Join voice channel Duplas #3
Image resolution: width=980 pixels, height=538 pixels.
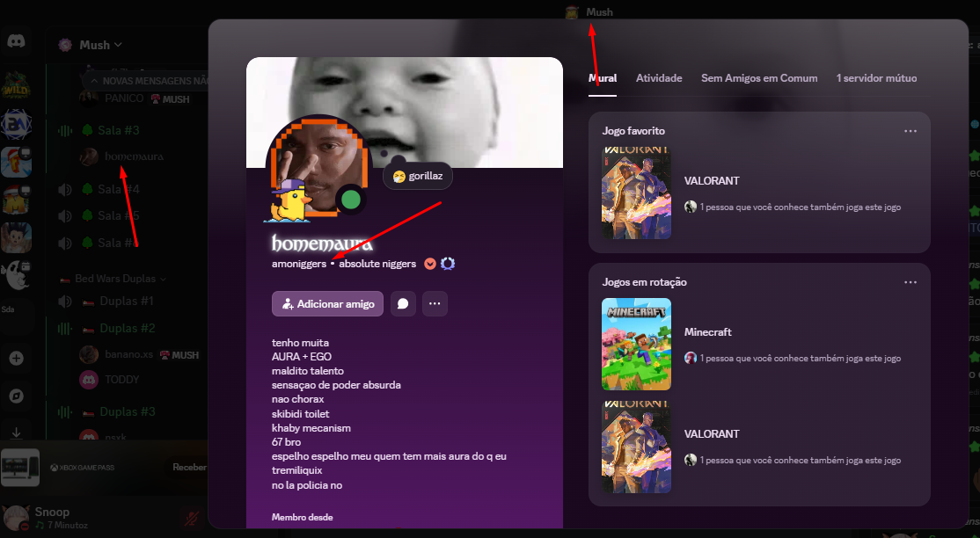(128, 411)
